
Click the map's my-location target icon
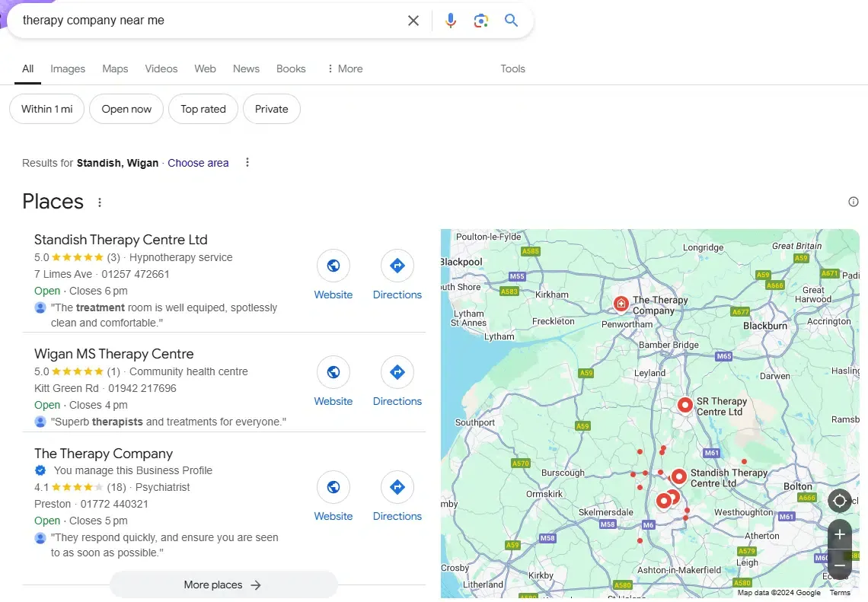[839, 501]
